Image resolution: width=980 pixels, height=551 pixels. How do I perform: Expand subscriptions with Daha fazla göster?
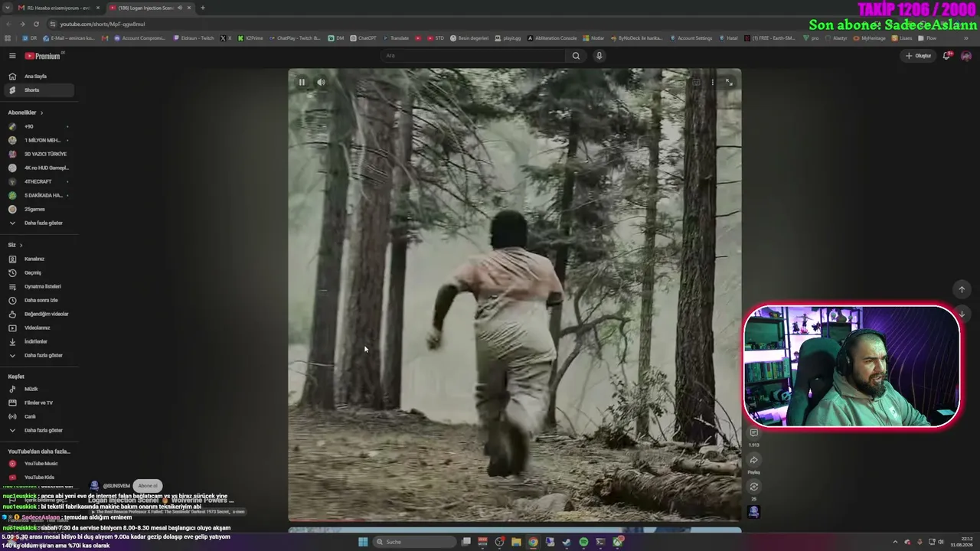(x=38, y=223)
